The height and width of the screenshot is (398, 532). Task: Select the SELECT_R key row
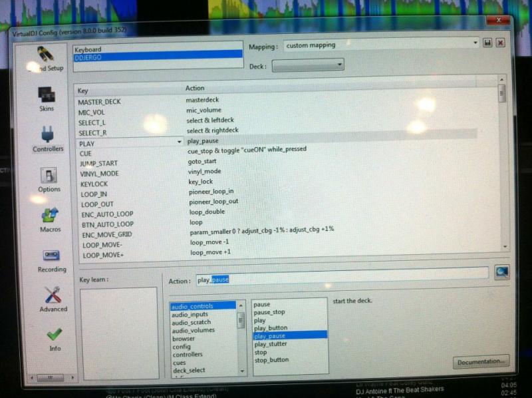pyautogui.click(x=92, y=133)
